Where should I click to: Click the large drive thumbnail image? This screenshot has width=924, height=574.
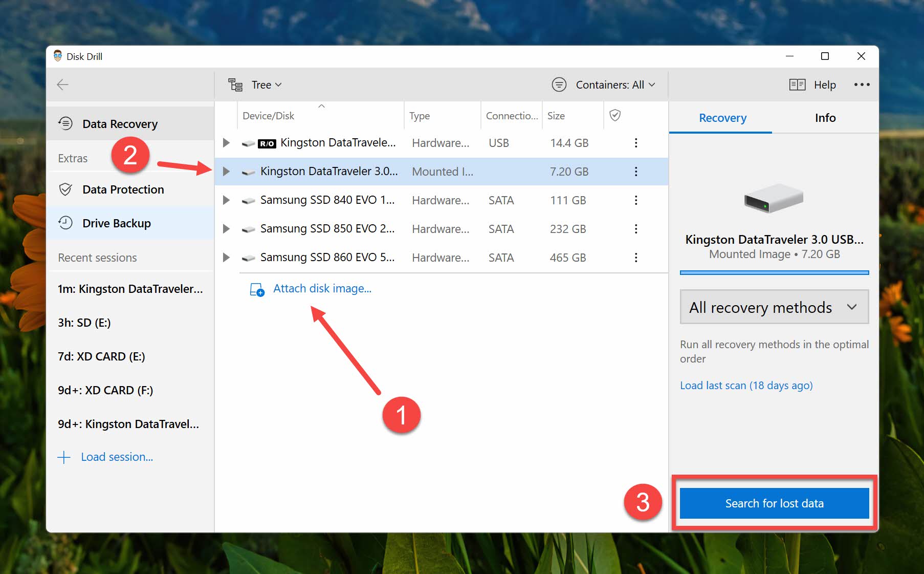coord(774,198)
